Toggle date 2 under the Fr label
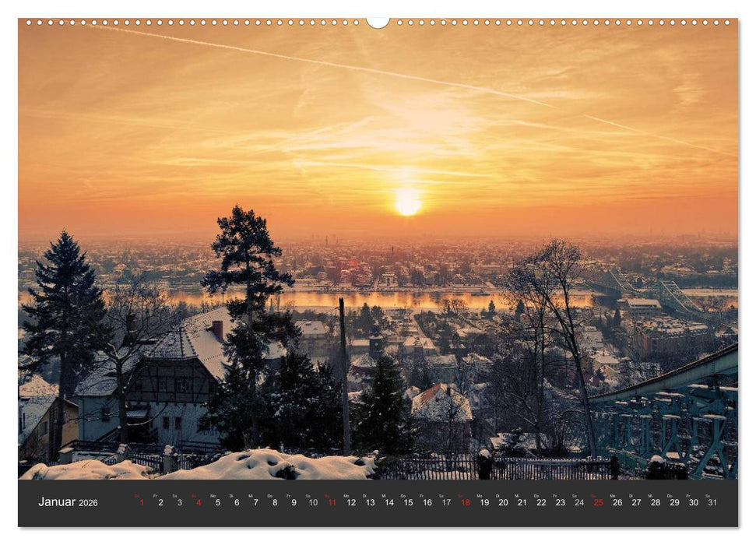This screenshot has height=545, width=756. pos(160,501)
